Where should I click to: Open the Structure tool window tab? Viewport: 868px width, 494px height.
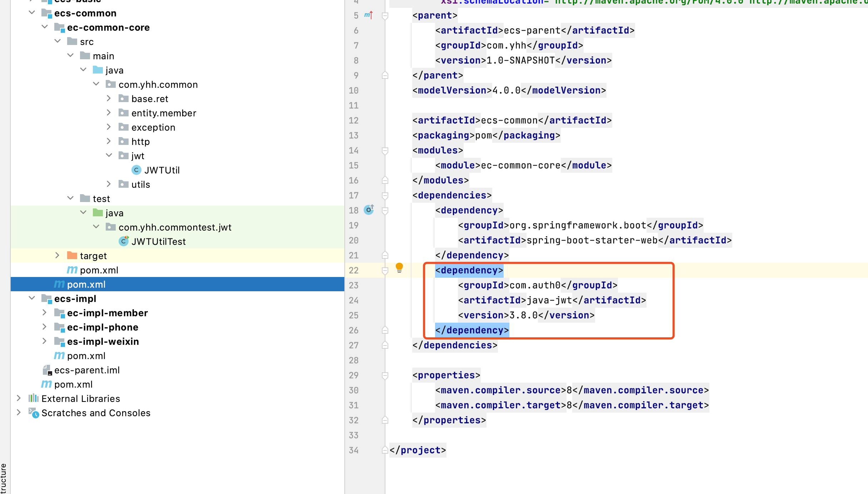click(x=4, y=478)
